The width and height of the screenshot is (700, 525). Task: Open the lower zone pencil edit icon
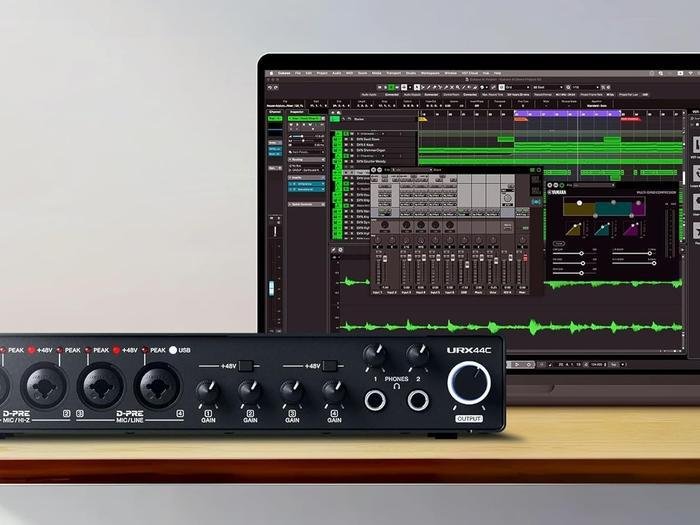333,250
